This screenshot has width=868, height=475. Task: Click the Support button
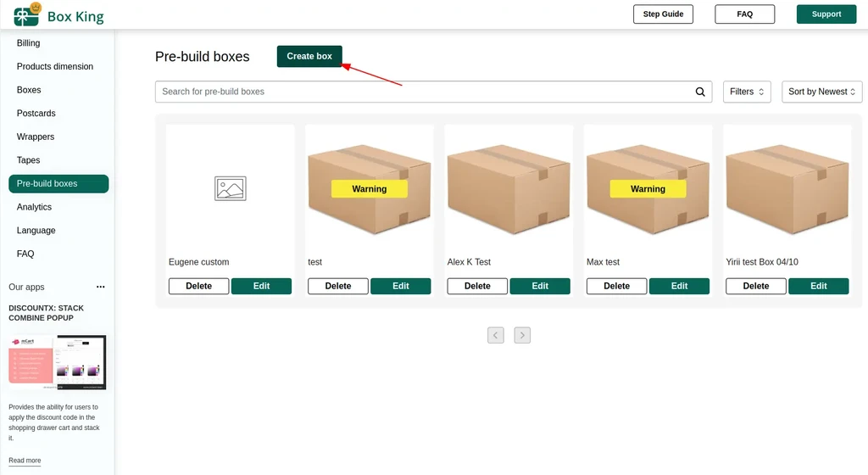826,14
